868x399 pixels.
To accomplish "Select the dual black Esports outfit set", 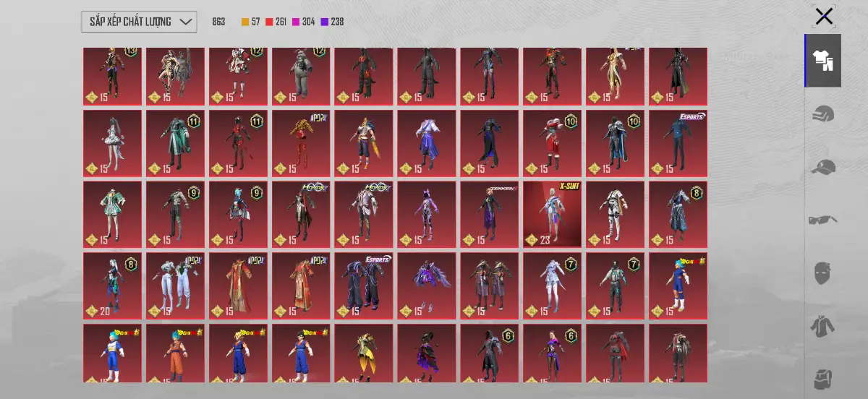I will click(364, 286).
